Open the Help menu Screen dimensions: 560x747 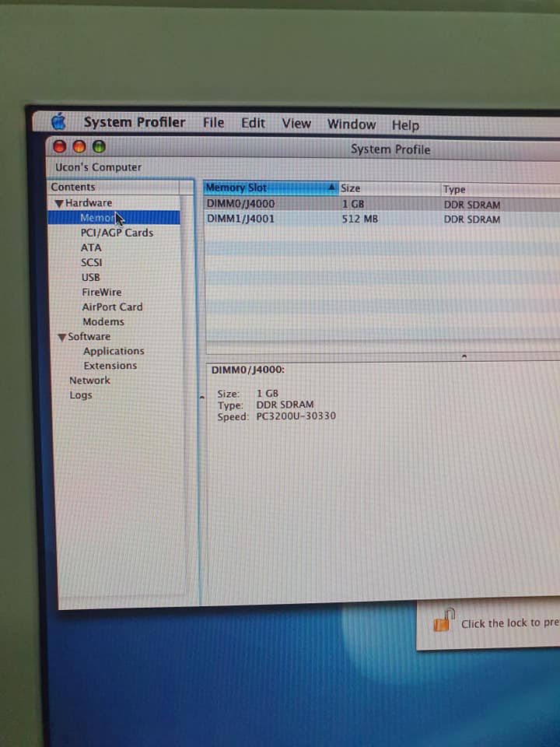(404, 125)
